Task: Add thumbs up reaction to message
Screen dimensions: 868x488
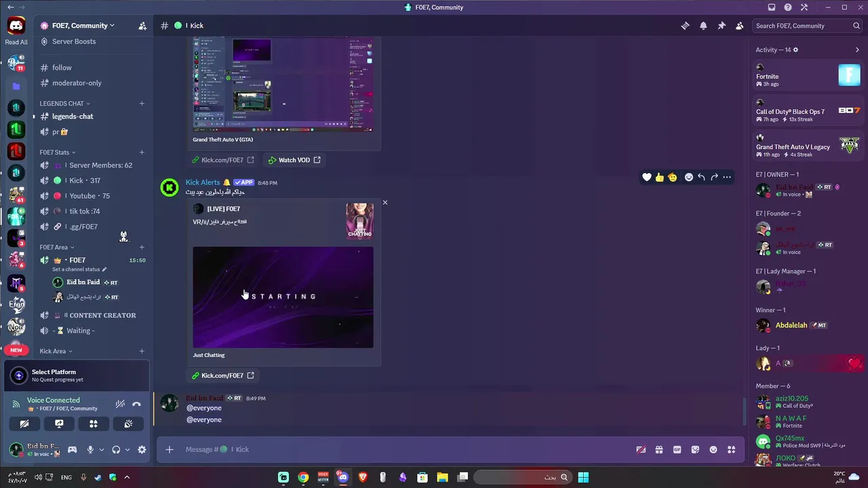Action: click(x=660, y=178)
